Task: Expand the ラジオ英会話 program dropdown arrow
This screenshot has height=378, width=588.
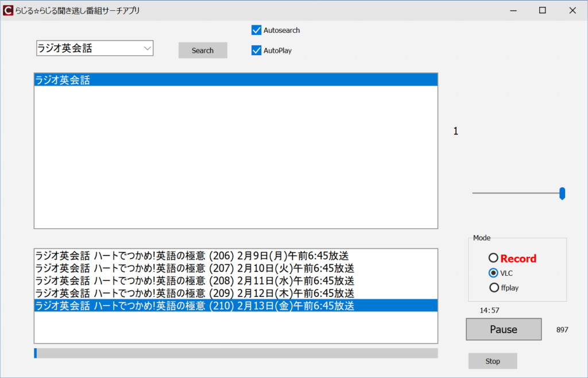Action: (147, 49)
